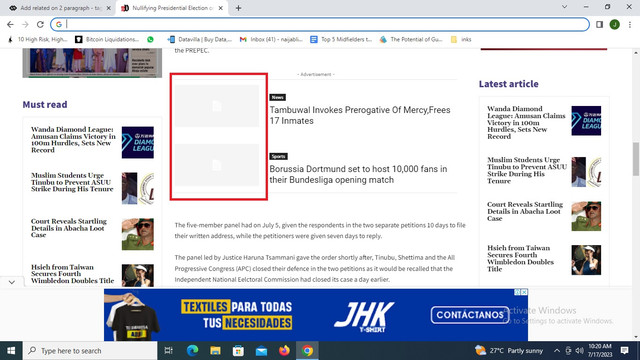This screenshot has height=360, width=640.
Task: Close the Add related on 2 paragraph tab
Action: tap(109, 8)
